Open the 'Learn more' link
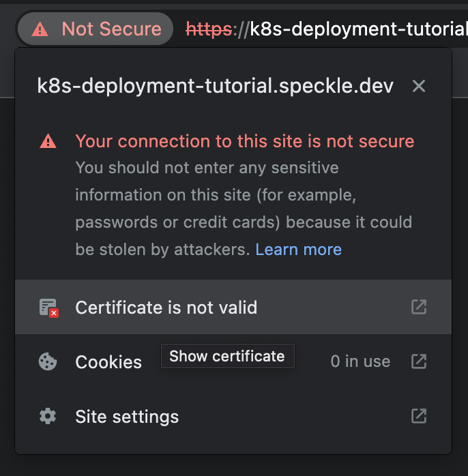The height and width of the screenshot is (476, 468). coord(298,250)
